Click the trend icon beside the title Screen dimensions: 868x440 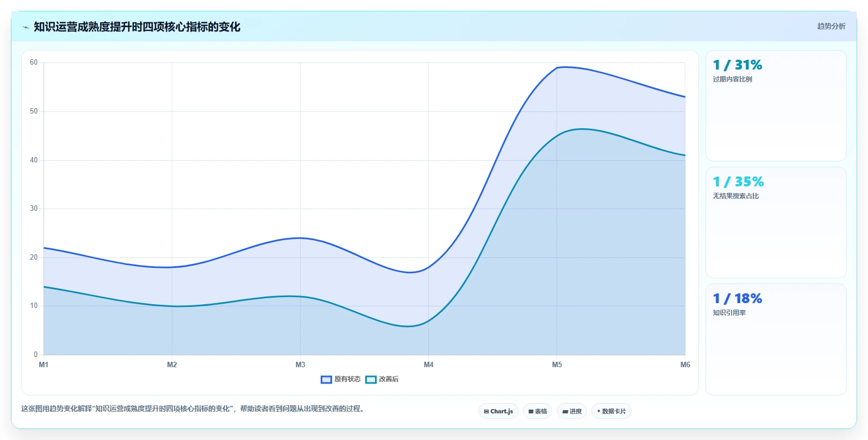coord(26,27)
